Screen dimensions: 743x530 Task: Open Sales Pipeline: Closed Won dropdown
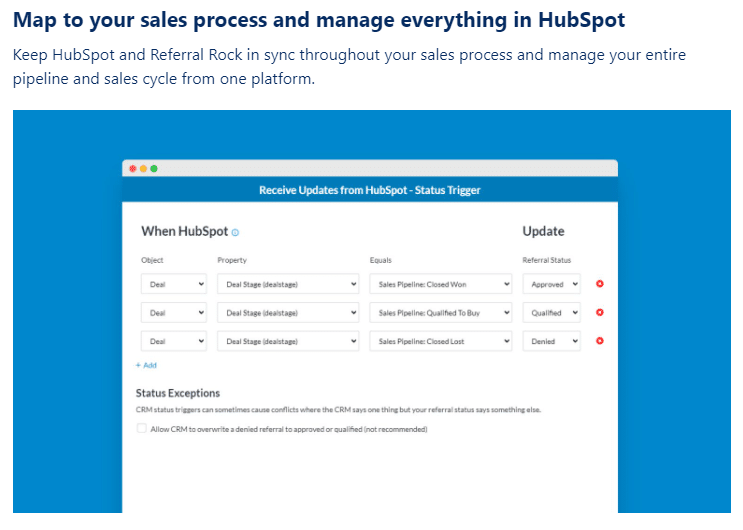tap(441, 284)
